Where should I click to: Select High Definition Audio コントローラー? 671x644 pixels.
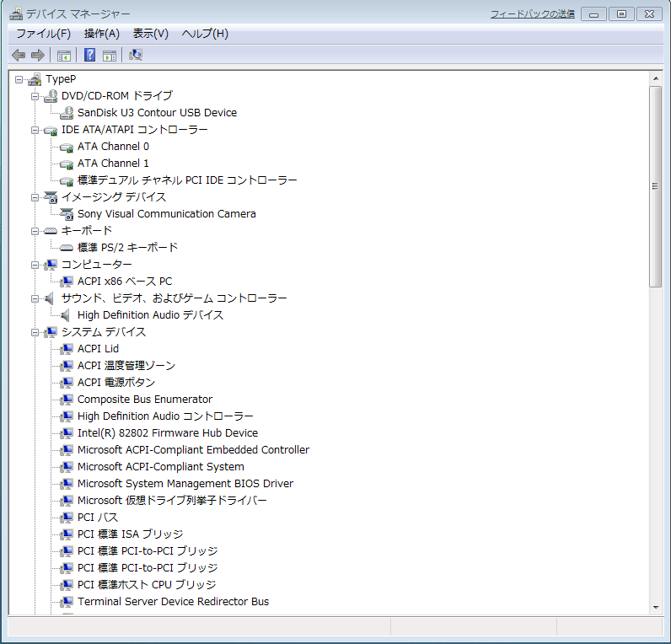pyautogui.click(x=165, y=416)
